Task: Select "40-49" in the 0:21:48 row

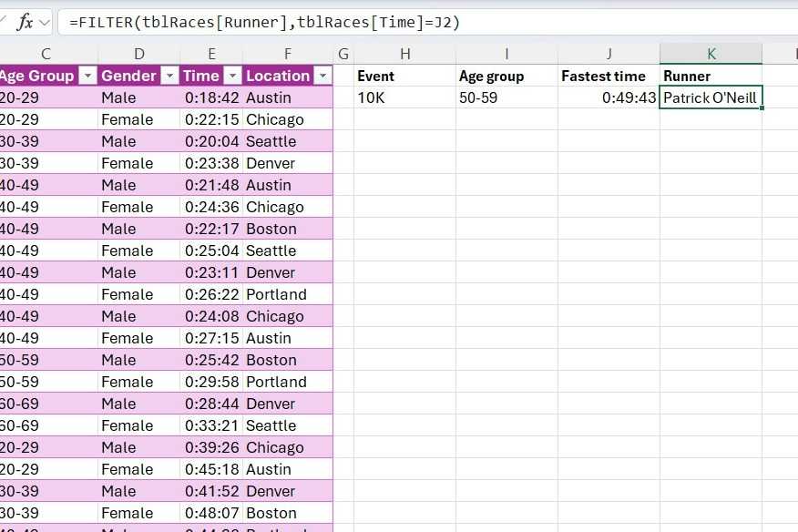Action: (49, 185)
